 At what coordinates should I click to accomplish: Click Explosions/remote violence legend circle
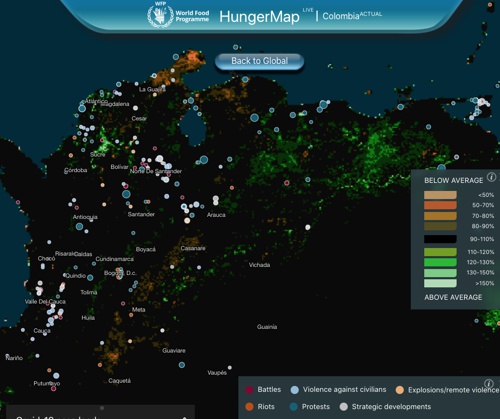(400, 390)
